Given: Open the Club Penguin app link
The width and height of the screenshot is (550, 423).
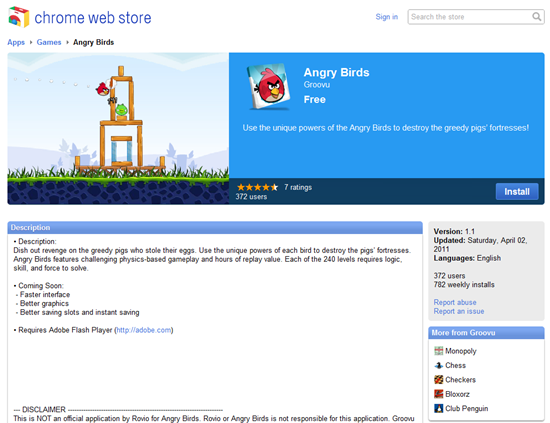Looking at the screenshot, I should click(467, 408).
